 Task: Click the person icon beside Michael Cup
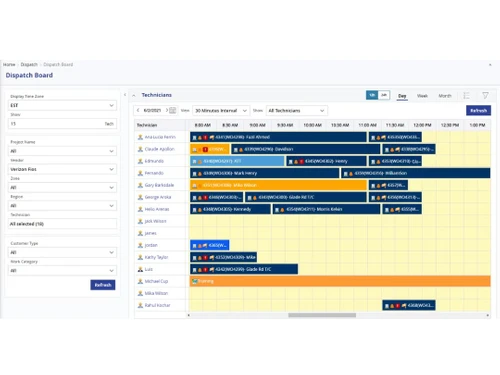(x=140, y=281)
